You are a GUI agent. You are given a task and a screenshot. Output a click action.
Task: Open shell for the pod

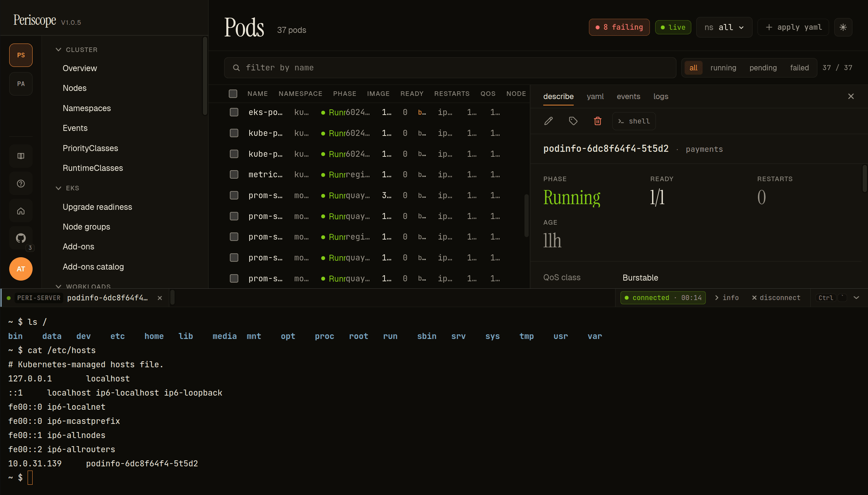tap(634, 121)
